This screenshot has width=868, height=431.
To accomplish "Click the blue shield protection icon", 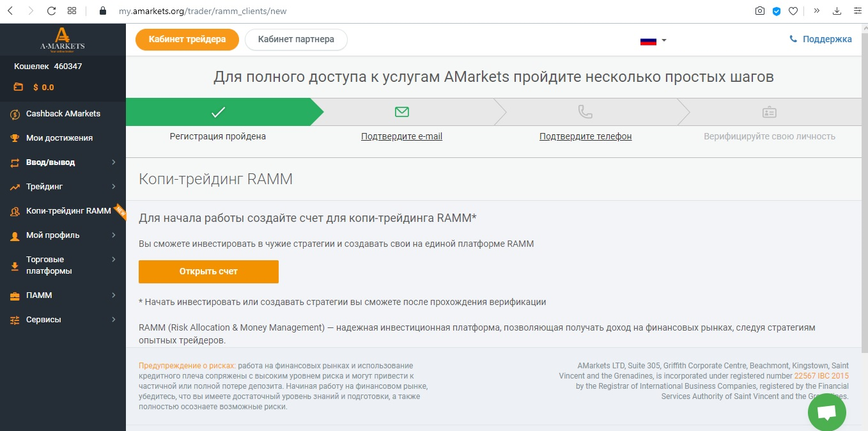I will 777,11.
